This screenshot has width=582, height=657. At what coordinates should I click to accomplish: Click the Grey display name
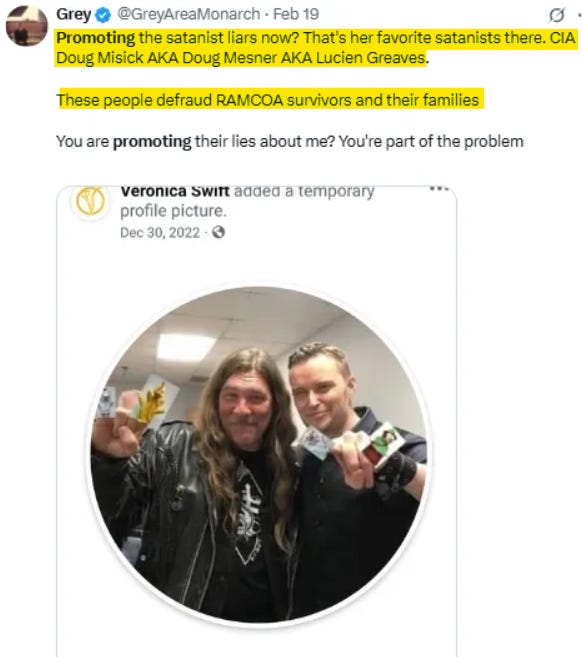73,14
